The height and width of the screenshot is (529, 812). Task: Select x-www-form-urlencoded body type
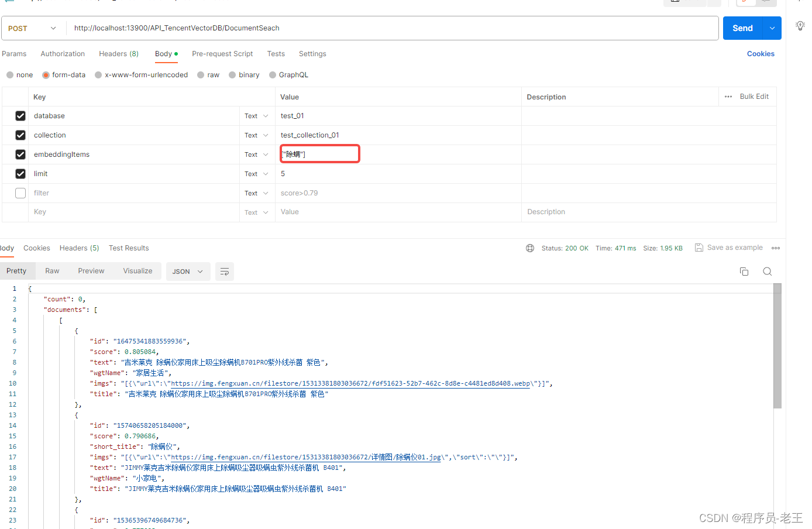[x=98, y=75]
